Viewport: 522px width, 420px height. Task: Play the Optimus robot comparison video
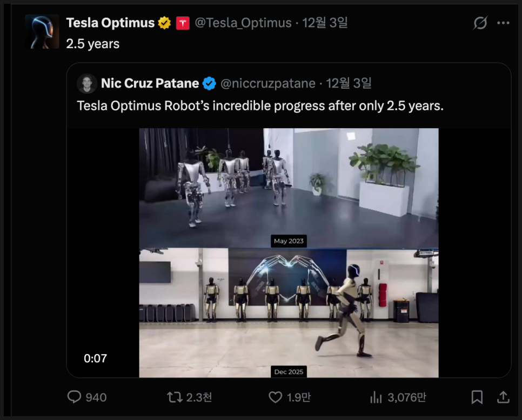[x=289, y=252]
